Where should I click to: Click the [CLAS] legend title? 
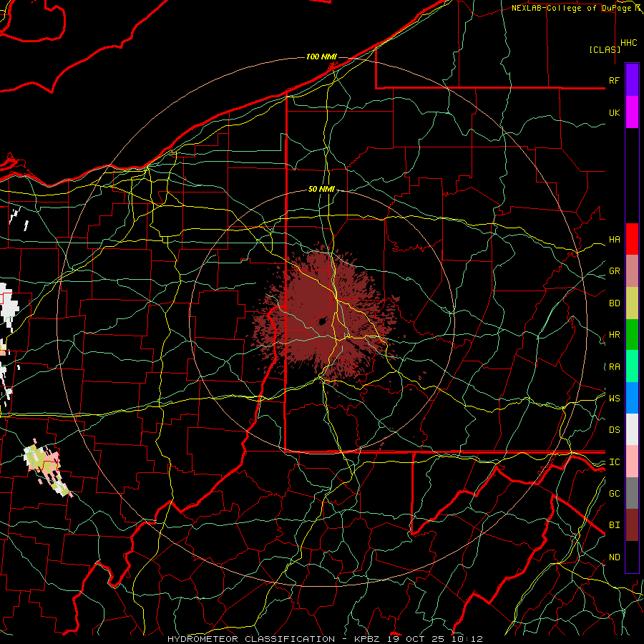tap(605, 50)
